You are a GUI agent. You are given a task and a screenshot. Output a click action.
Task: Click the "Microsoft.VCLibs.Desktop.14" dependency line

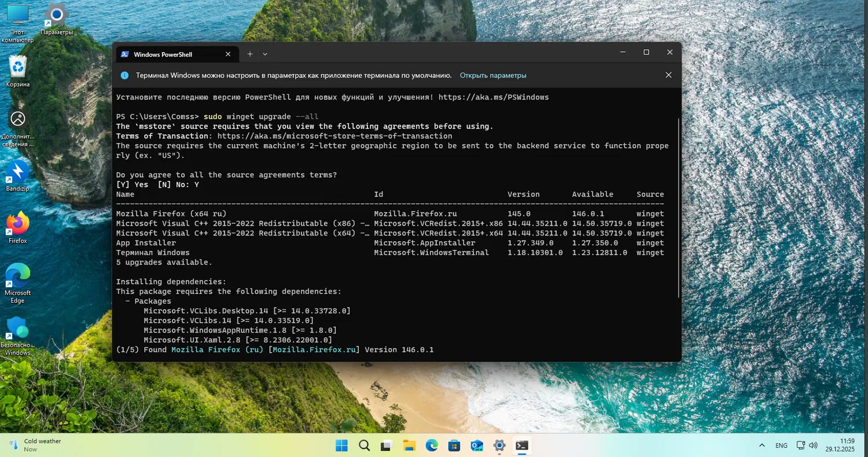[x=247, y=311]
